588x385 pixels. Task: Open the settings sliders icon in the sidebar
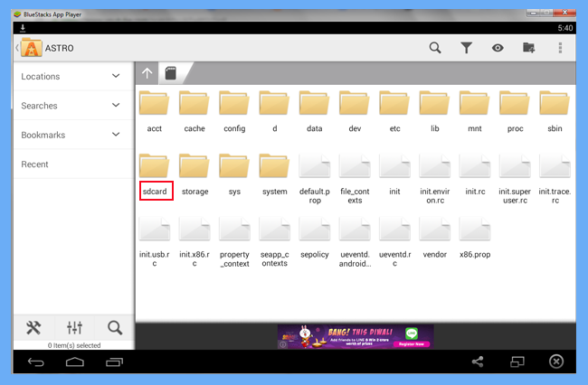click(x=74, y=328)
